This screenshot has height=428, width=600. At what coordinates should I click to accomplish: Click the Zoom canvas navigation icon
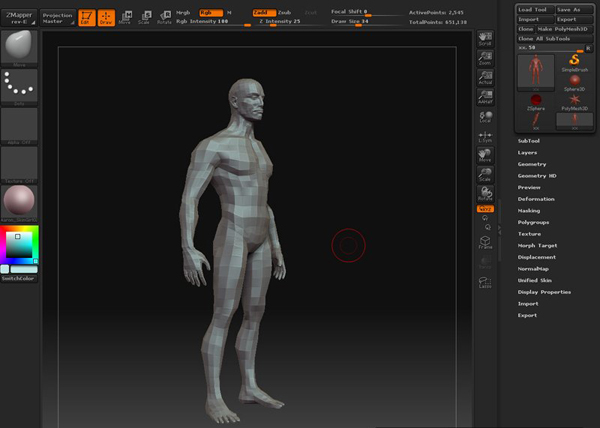click(x=485, y=58)
